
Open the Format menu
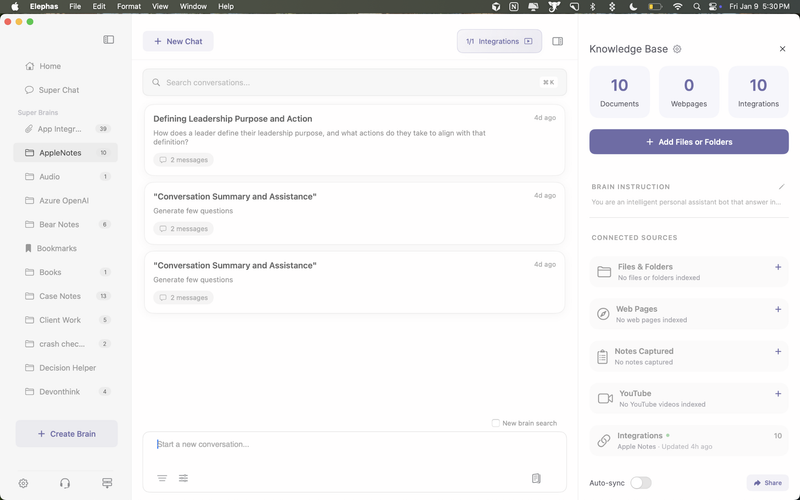[x=129, y=7]
